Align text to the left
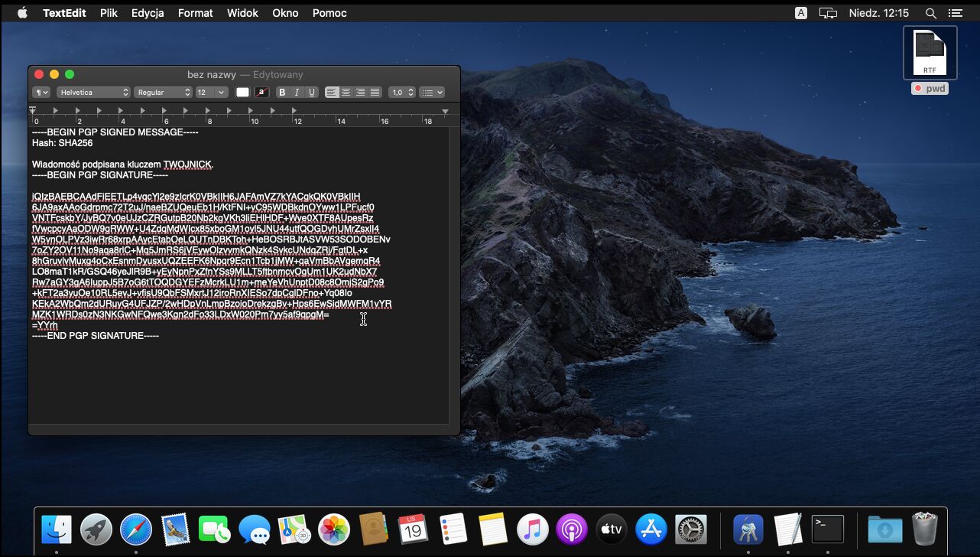This screenshot has height=557, width=980. click(332, 93)
